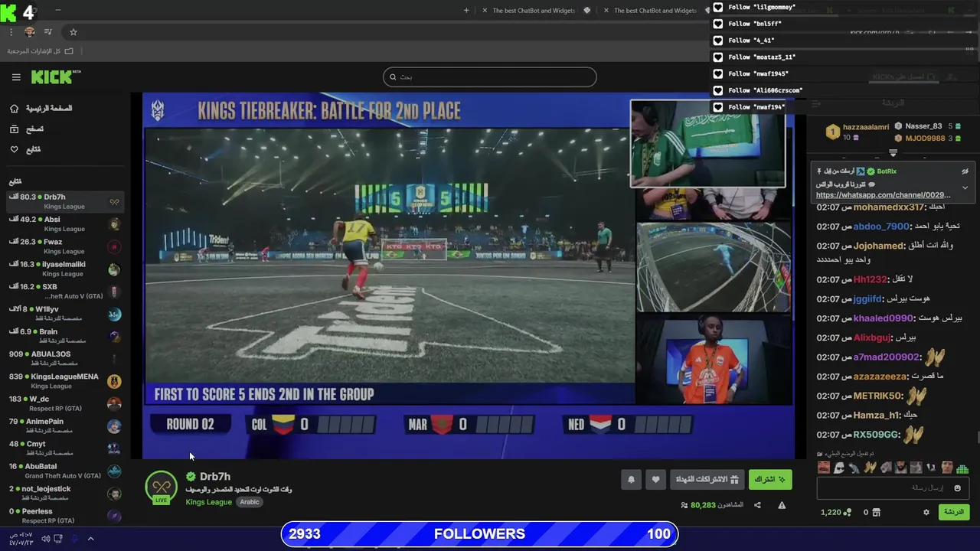Click the Drb7h channel name below video
Screen dimensions: 980x551
(214, 477)
